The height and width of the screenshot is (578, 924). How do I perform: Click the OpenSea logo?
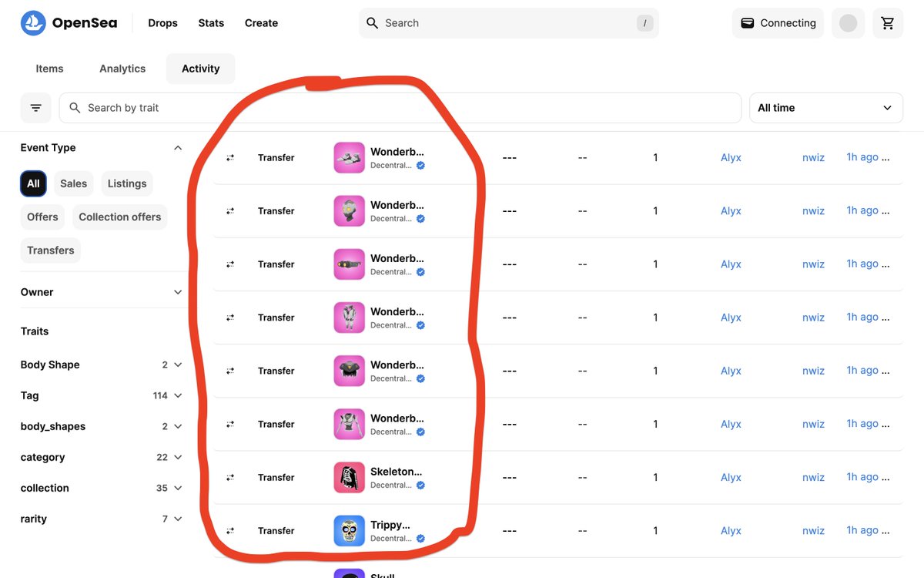(x=69, y=23)
